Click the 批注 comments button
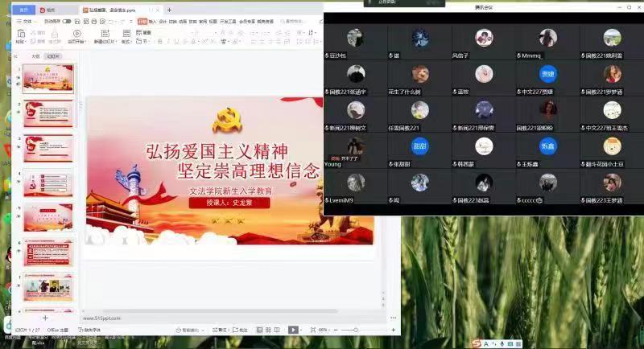The height and width of the screenshot is (349, 644). [240, 330]
